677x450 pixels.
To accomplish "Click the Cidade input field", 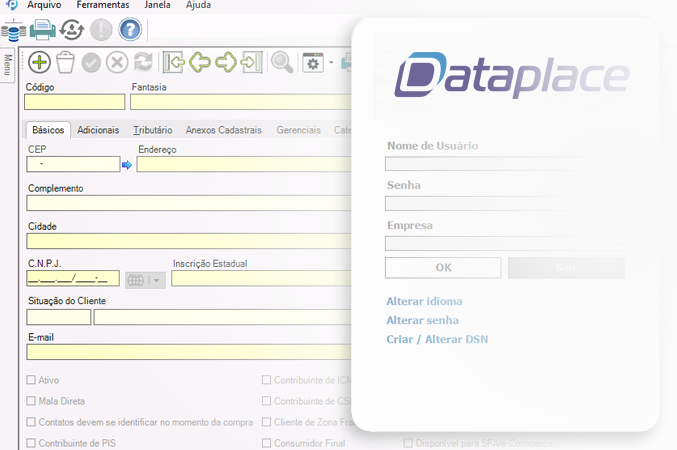I will click(x=189, y=241).
